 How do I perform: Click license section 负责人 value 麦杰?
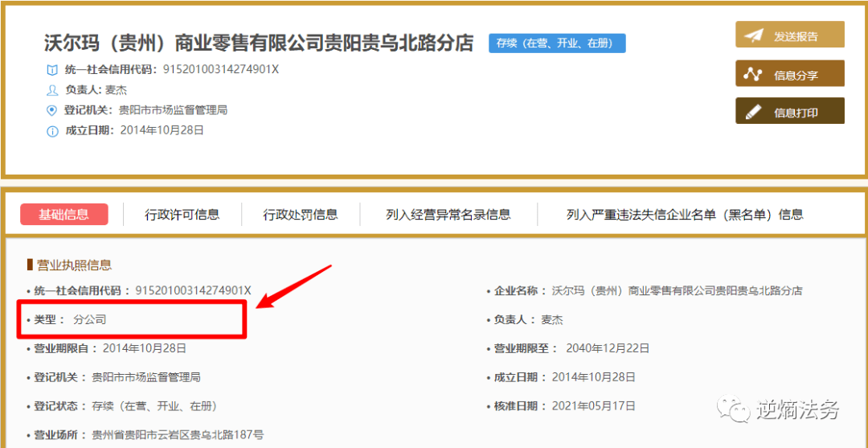pyautogui.click(x=552, y=319)
